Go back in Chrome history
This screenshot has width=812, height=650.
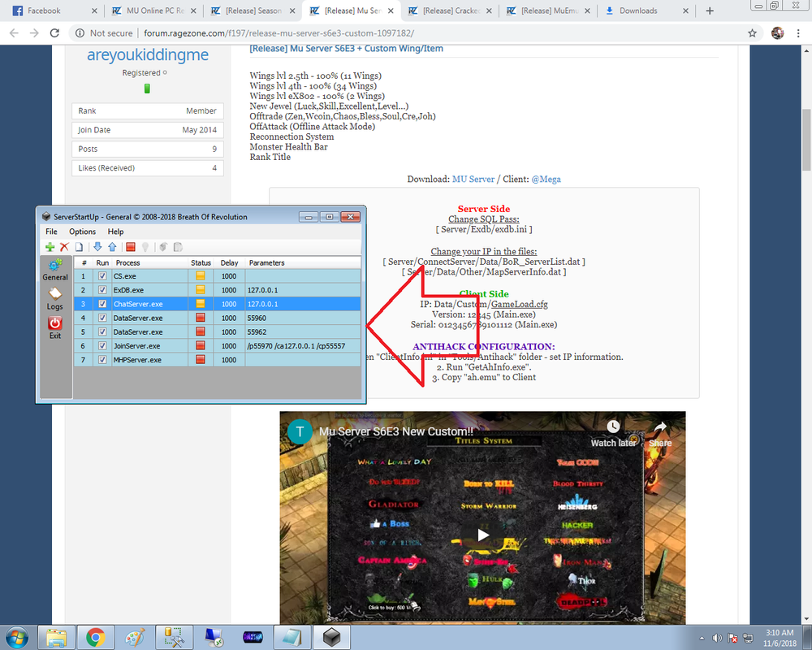[14, 33]
